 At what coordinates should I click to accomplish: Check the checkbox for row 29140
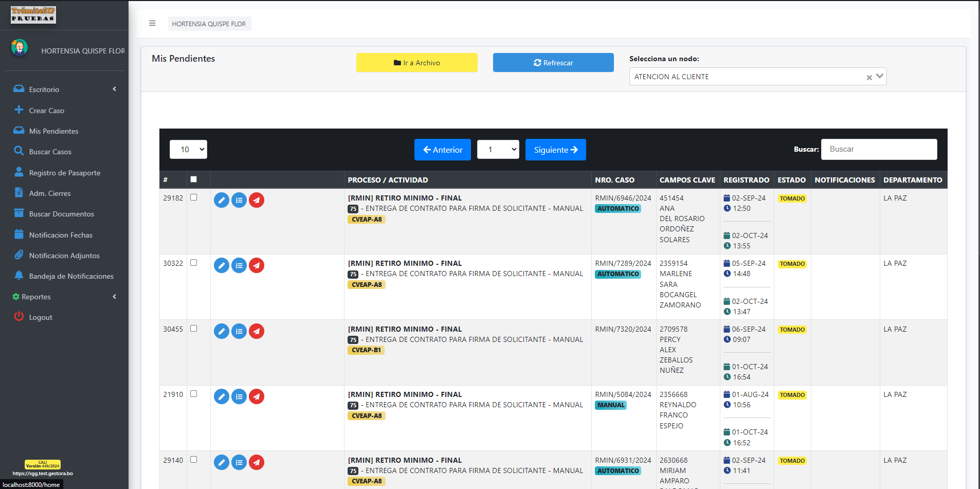[x=194, y=460]
